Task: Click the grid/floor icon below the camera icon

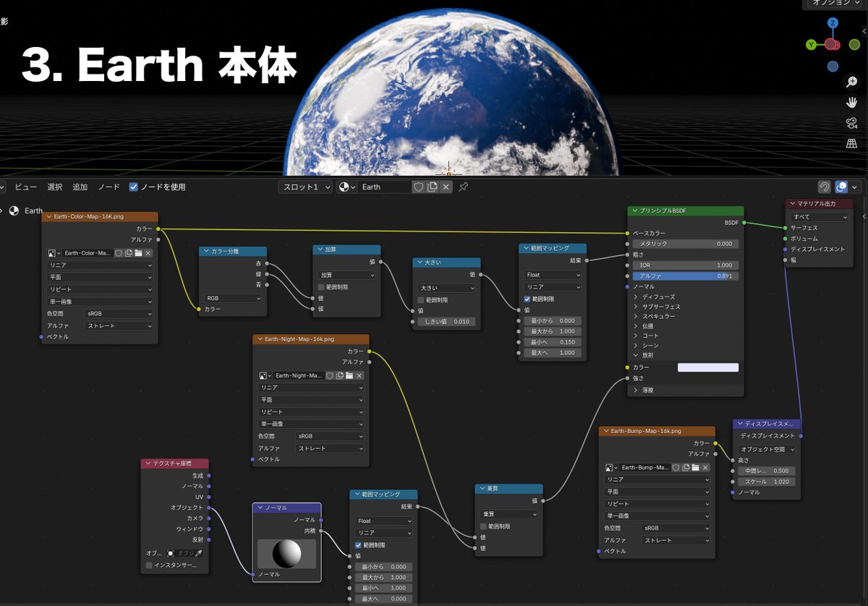Action: pos(851,142)
